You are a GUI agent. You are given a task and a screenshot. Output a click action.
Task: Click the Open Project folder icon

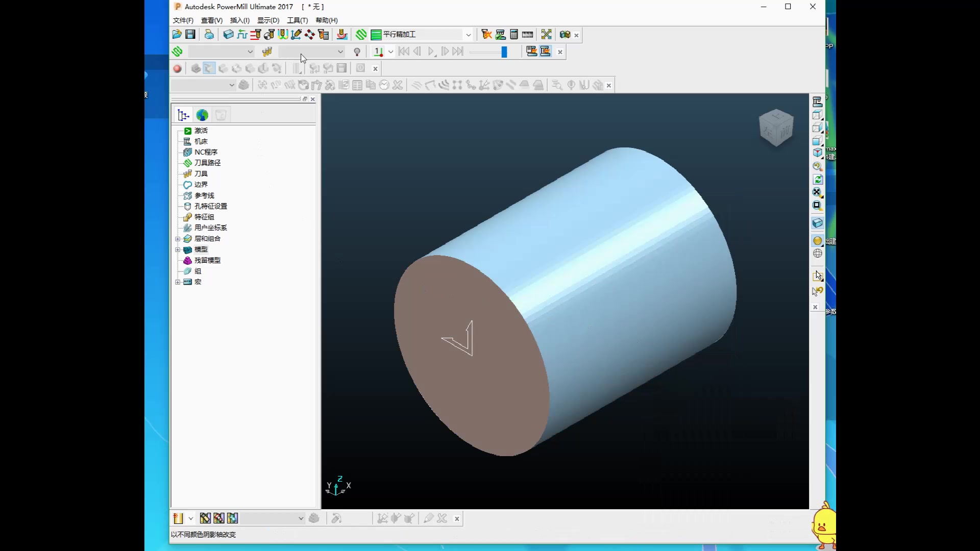point(177,34)
